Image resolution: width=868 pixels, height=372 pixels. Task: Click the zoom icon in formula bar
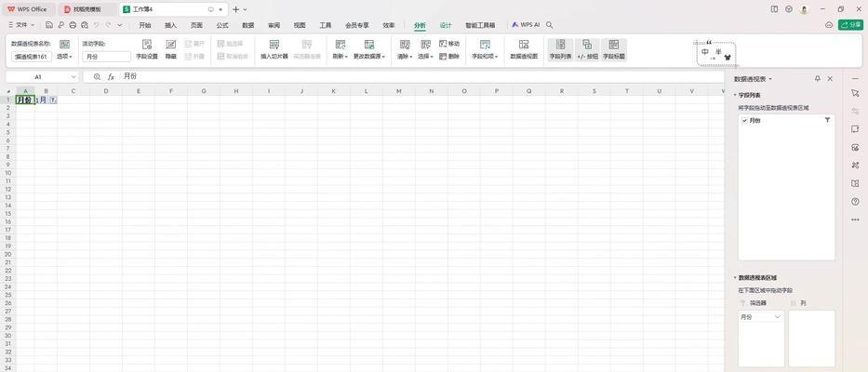pyautogui.click(x=97, y=77)
